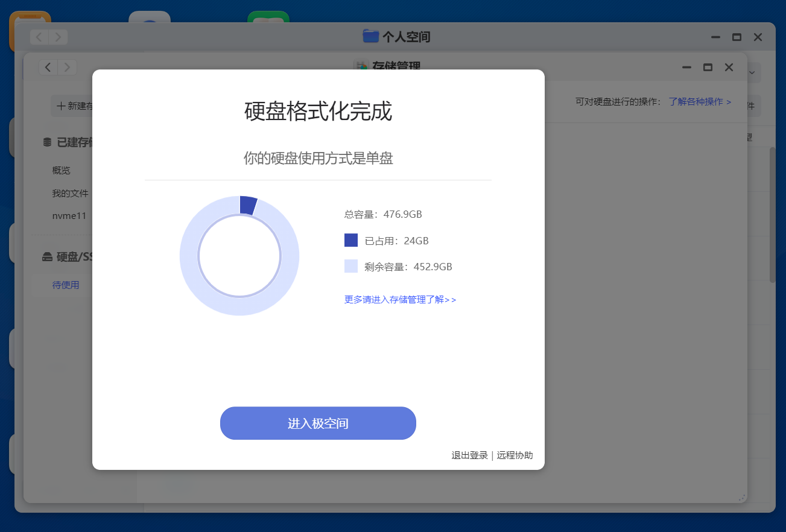Click the orange desktop app icon at top left
The width and height of the screenshot is (786, 532).
tap(30, 18)
